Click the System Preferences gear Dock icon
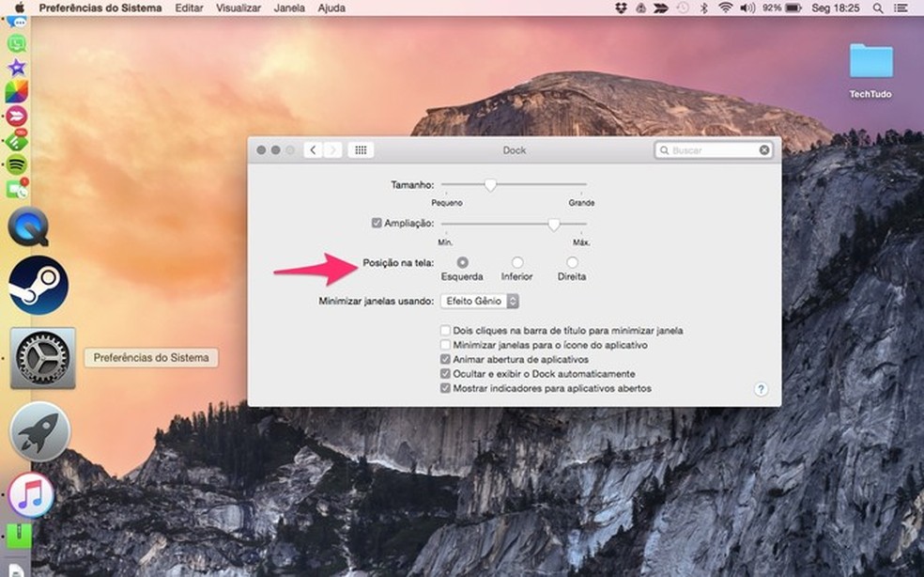 pyautogui.click(x=42, y=358)
